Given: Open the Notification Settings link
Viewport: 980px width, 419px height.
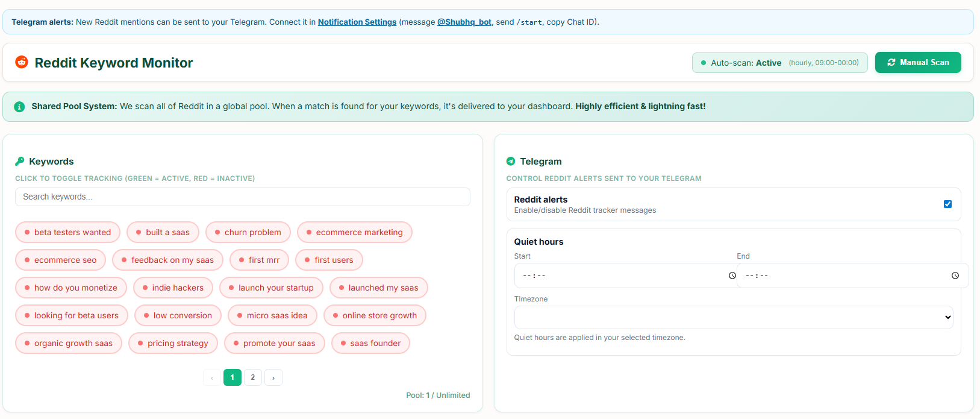Looking at the screenshot, I should (357, 22).
